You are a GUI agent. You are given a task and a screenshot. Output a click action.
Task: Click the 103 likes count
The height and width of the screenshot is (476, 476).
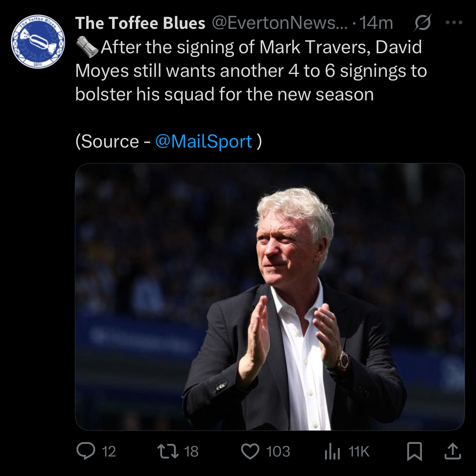[278, 452]
